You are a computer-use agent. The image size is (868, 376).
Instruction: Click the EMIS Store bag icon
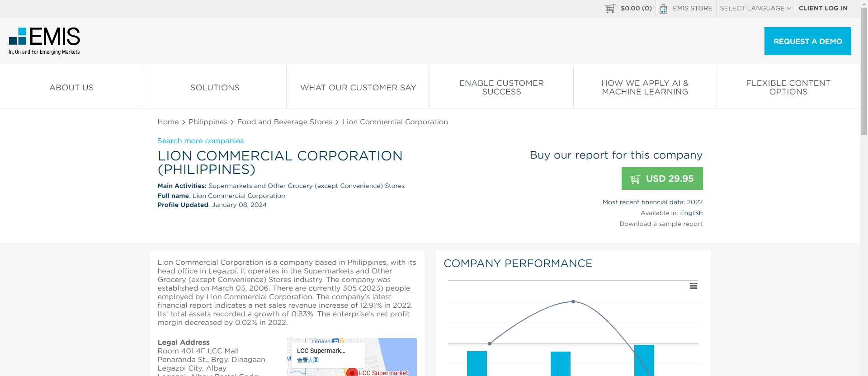[x=663, y=9]
